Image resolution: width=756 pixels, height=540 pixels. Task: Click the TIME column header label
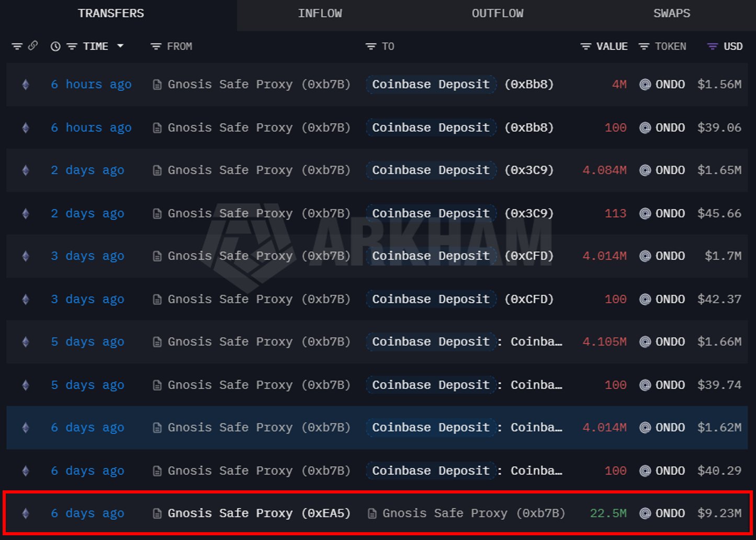click(96, 47)
